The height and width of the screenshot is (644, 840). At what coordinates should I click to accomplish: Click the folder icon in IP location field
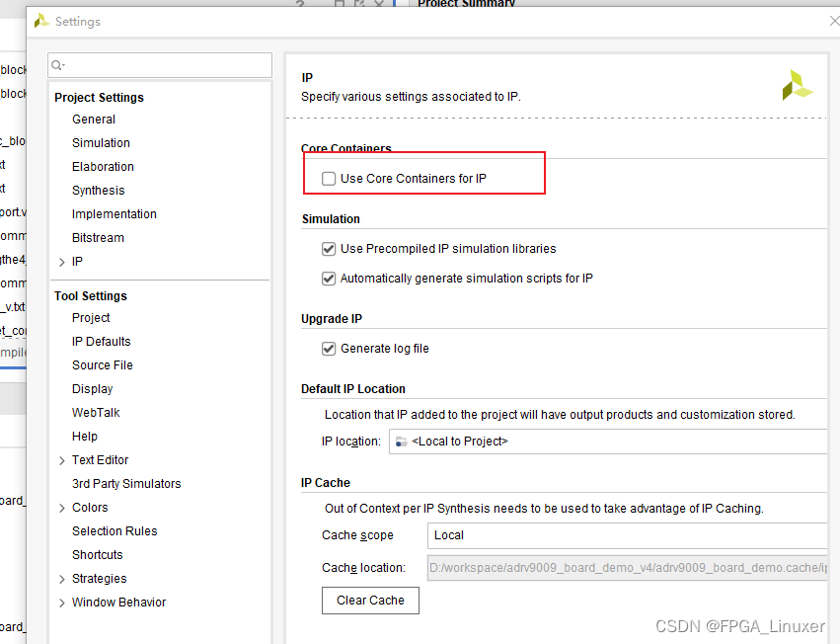pos(402,442)
